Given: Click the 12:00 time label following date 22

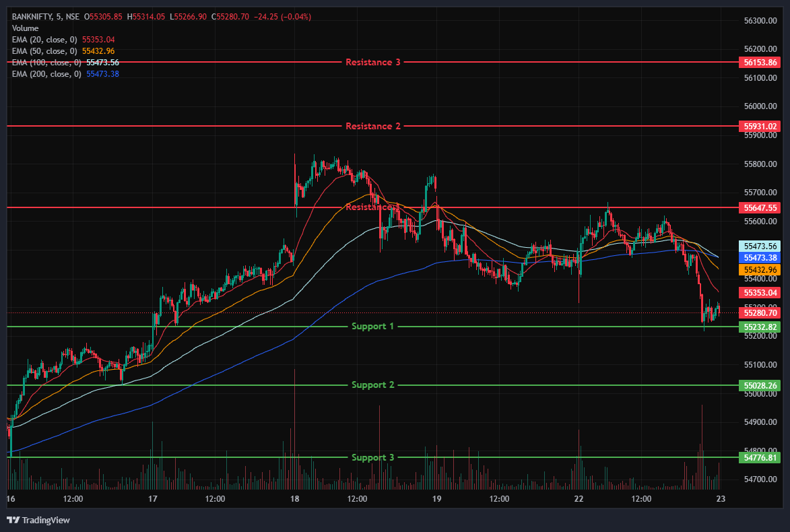Looking at the screenshot, I should (641, 499).
